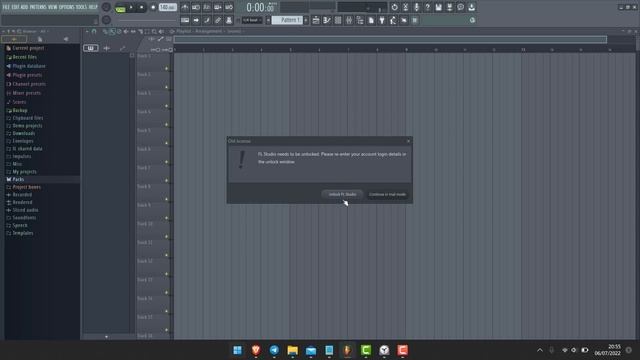The width and height of the screenshot is (640, 360).
Task: Open the plugin picker icon
Action: [382, 20]
